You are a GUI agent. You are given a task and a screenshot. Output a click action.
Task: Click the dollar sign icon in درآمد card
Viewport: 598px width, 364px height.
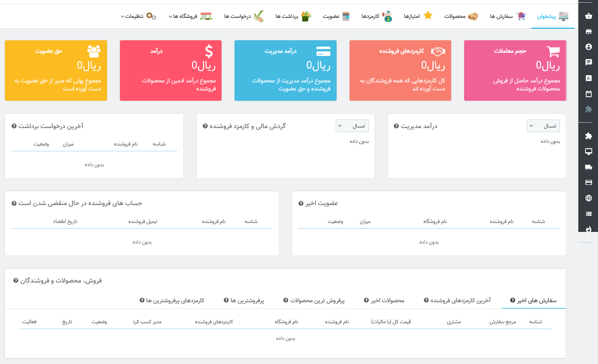click(x=209, y=51)
